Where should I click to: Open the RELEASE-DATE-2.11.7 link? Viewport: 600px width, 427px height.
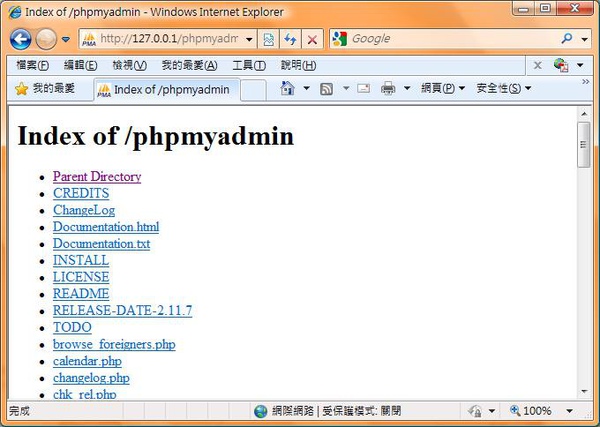coord(122,311)
